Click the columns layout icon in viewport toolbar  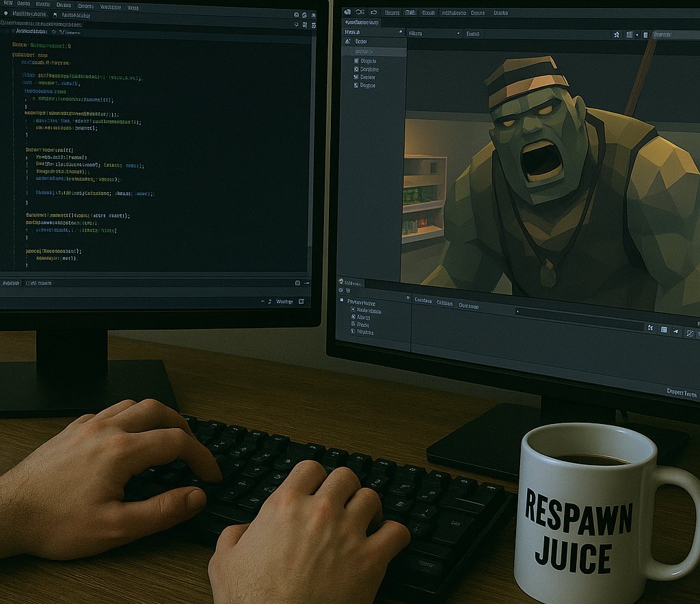coord(629,34)
